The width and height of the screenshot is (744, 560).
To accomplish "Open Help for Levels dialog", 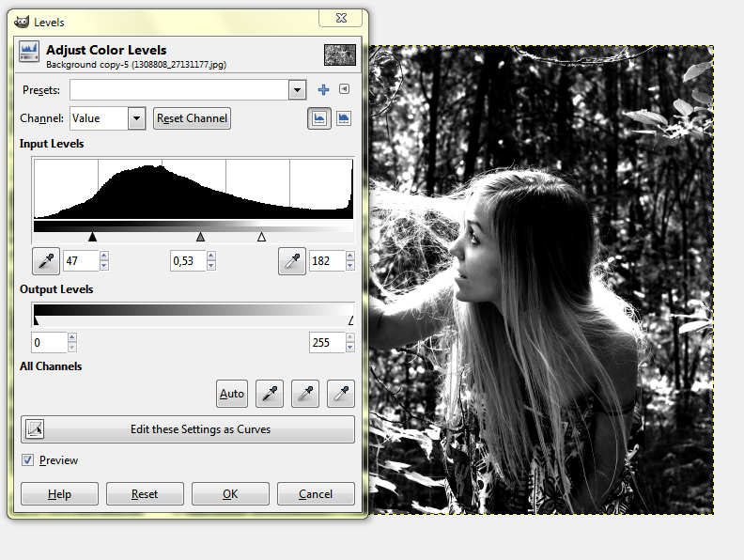I will point(59,494).
